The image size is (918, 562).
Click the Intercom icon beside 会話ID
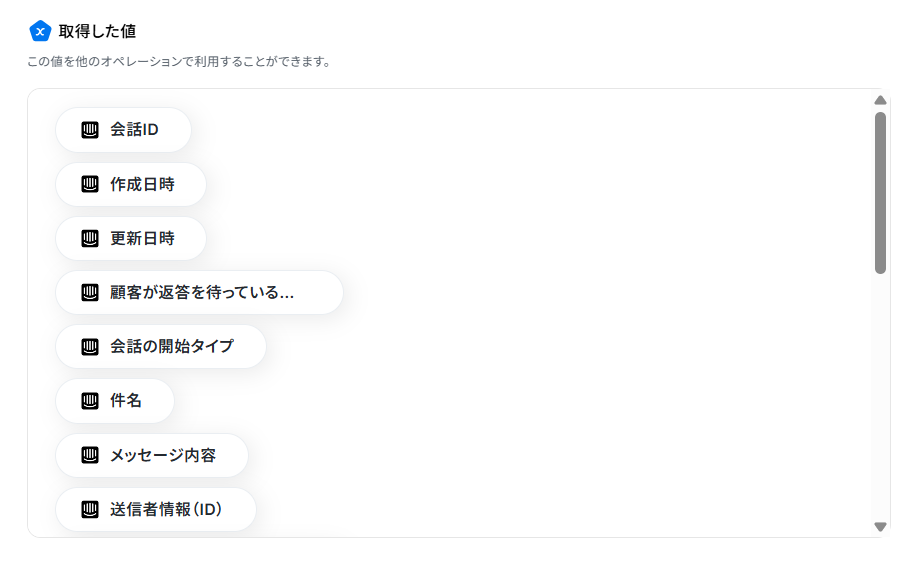pos(90,130)
